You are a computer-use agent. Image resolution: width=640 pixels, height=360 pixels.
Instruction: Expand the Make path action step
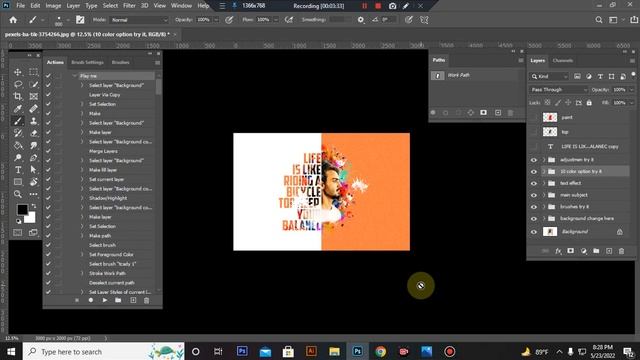click(x=82, y=236)
